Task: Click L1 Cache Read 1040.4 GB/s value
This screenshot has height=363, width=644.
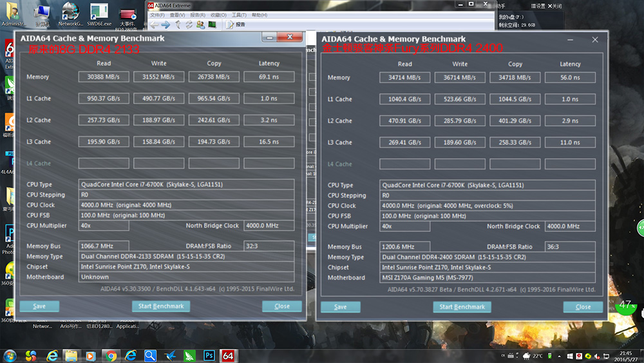Action: pyautogui.click(x=404, y=99)
